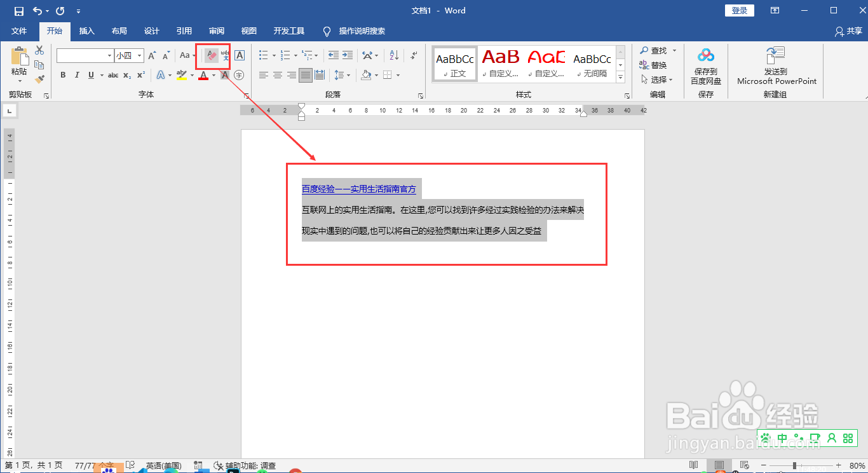868x473 pixels.
Task: Toggle Italic formatting
Action: point(77,75)
